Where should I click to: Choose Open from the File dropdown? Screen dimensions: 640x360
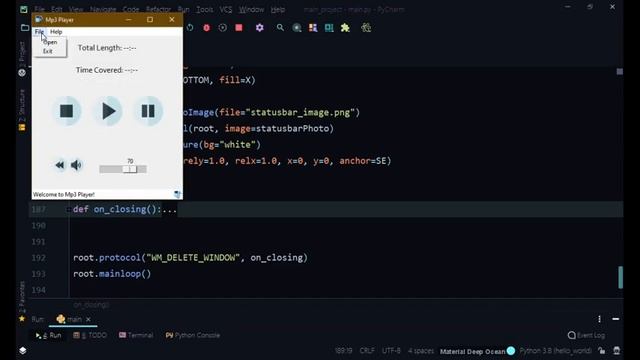[x=51, y=42]
